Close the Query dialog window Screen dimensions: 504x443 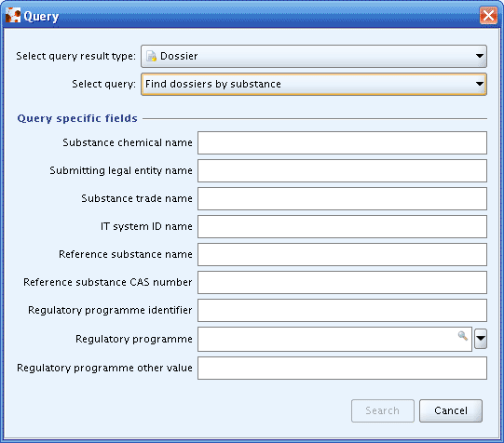click(488, 15)
